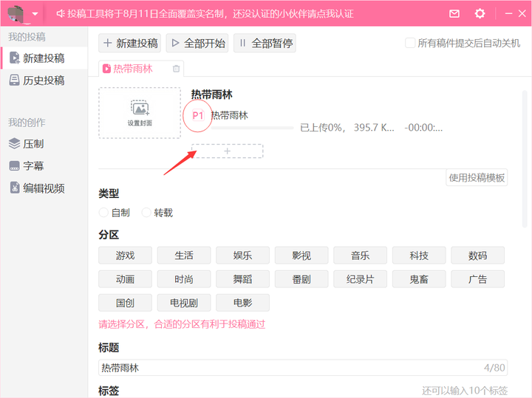Click the announcement speaker icon
The width and height of the screenshot is (532, 398).
[x=60, y=13]
